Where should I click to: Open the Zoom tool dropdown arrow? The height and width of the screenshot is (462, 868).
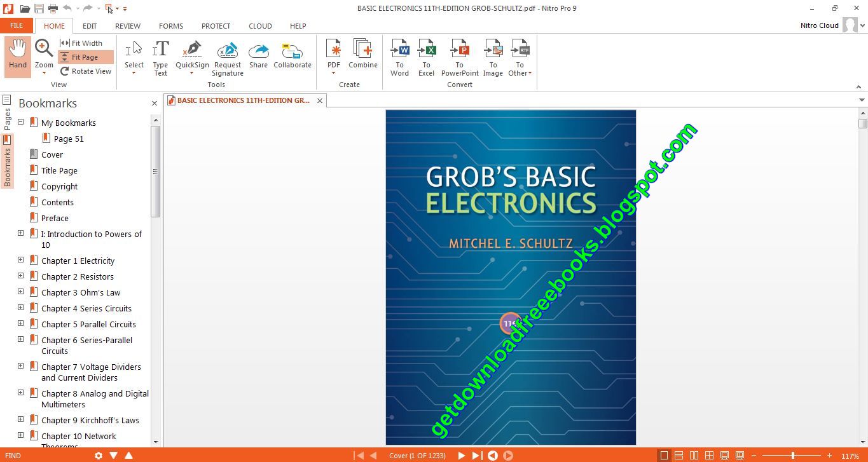[44, 73]
